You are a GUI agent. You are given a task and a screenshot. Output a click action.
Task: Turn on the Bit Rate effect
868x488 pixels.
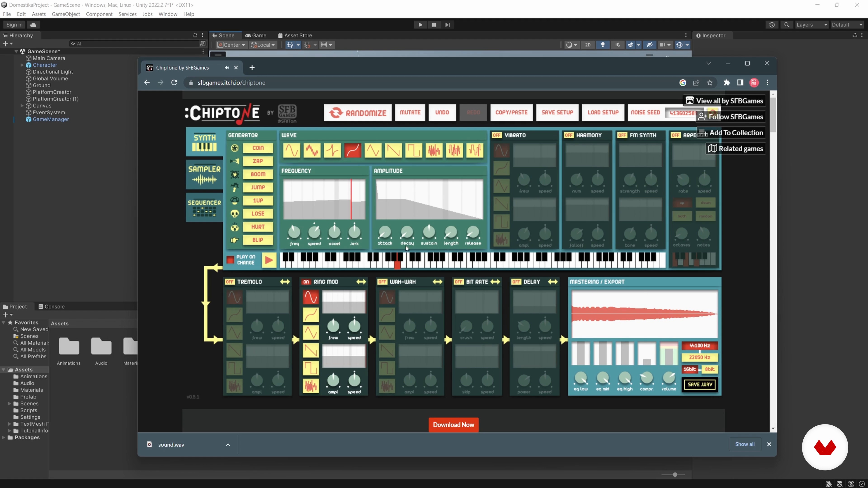click(x=459, y=282)
